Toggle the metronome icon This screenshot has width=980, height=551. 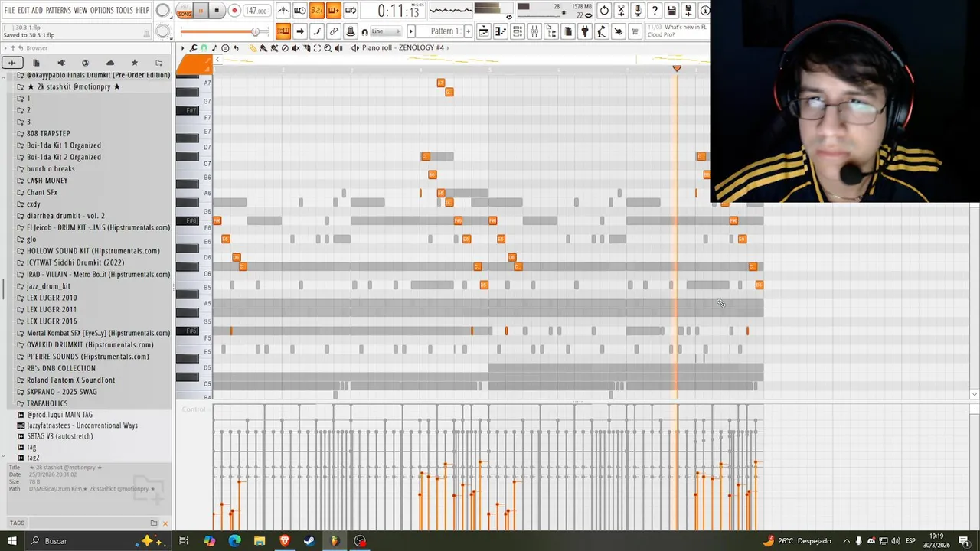coord(283,11)
